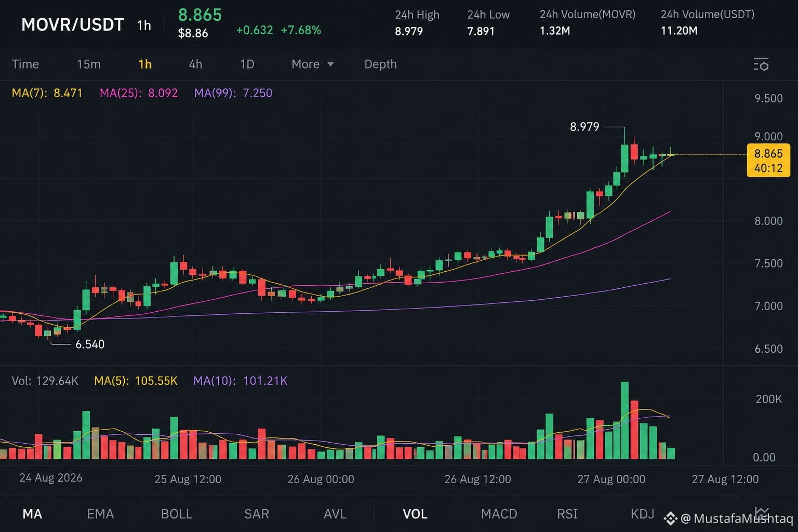Select the 1D interval
The image size is (798, 532).
(x=247, y=64)
